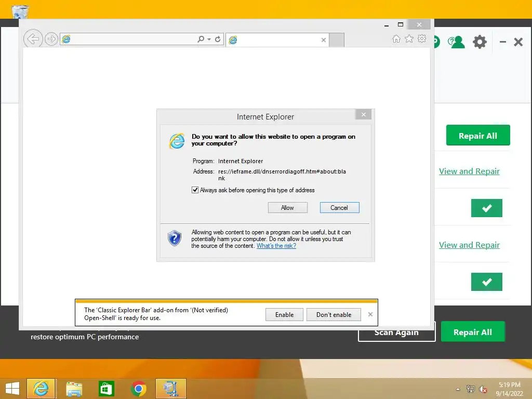
Task: Click the first View and Repair link
Action: pos(469,171)
